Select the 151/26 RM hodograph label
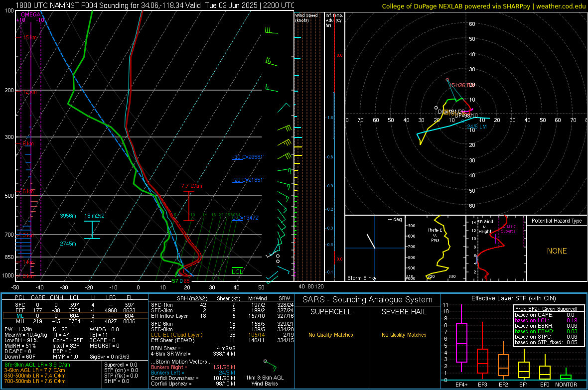The width and height of the screenshot is (588, 390). (x=461, y=85)
